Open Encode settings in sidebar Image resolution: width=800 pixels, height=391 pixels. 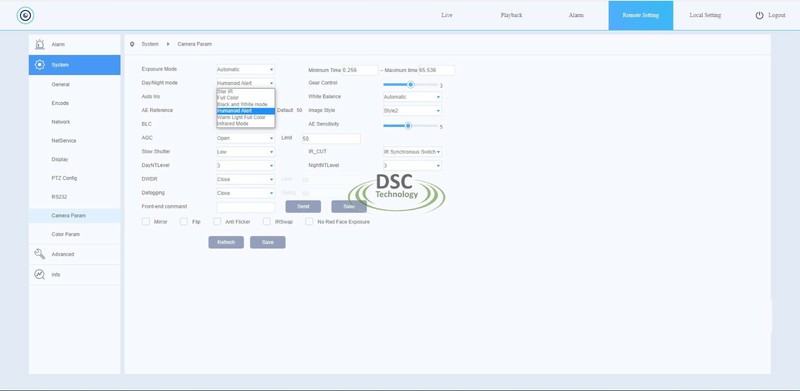tap(60, 103)
